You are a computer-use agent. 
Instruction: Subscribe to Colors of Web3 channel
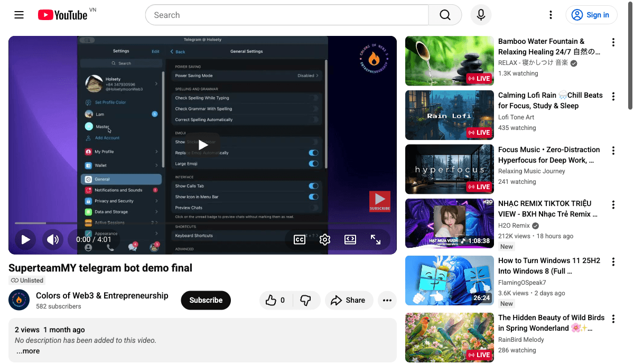coord(206,300)
